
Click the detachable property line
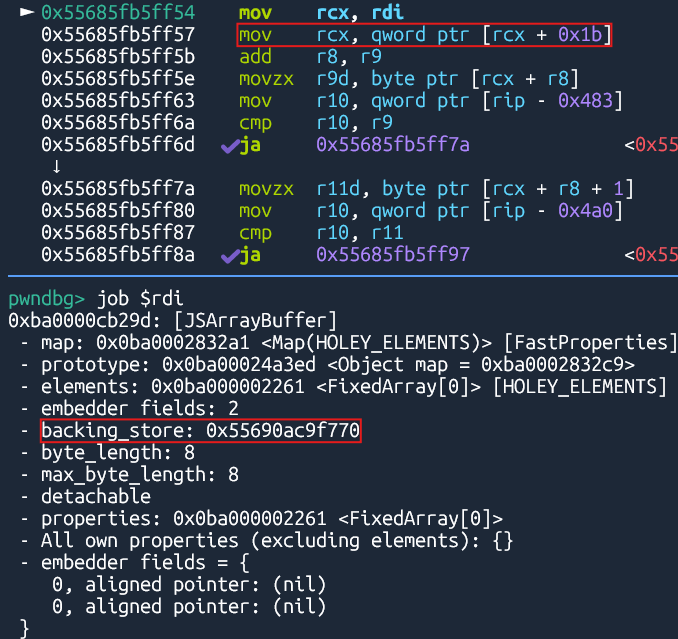pyautogui.click(x=96, y=496)
